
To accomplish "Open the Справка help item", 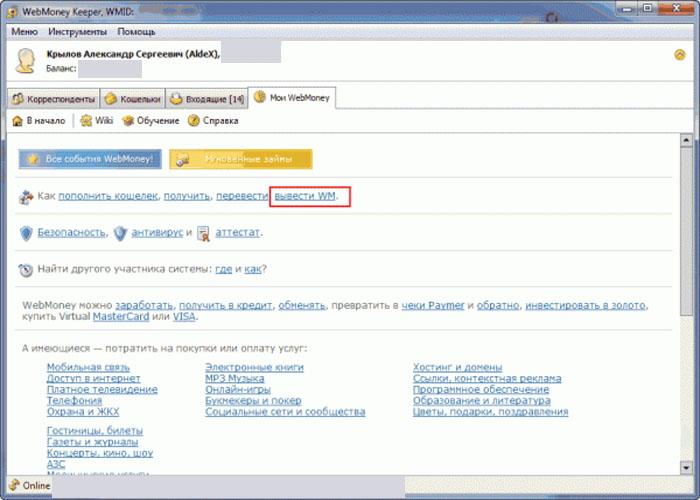I will (213, 121).
